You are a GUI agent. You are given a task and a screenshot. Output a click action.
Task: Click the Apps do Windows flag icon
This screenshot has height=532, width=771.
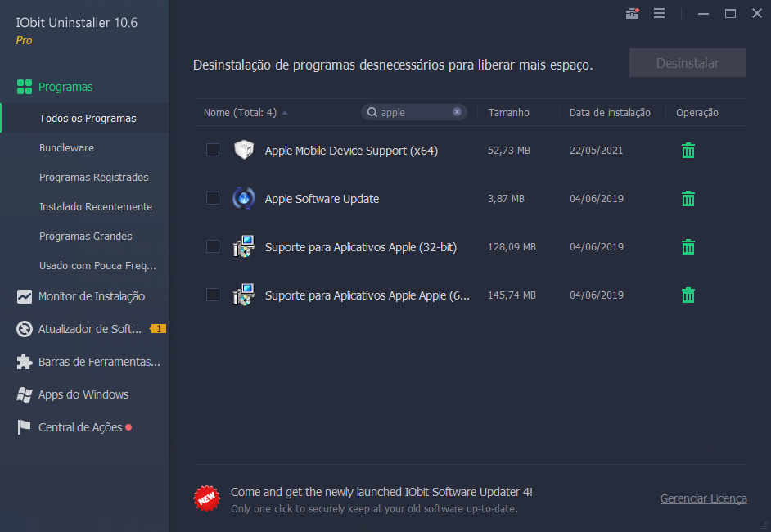click(x=24, y=394)
